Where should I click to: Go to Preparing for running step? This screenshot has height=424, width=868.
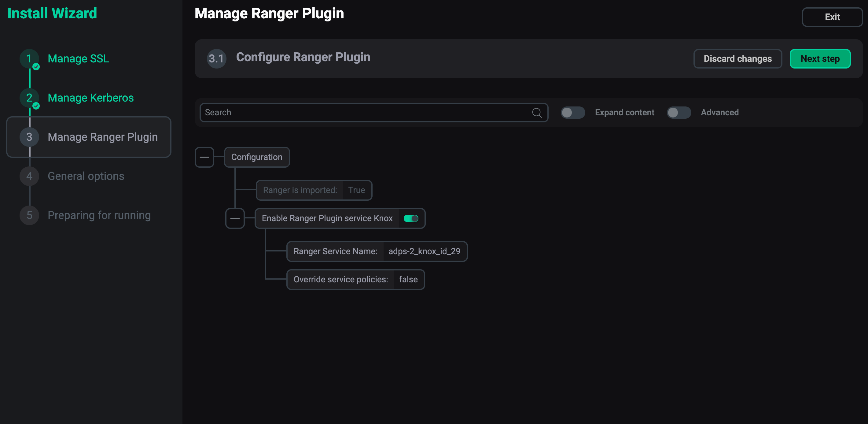99,215
